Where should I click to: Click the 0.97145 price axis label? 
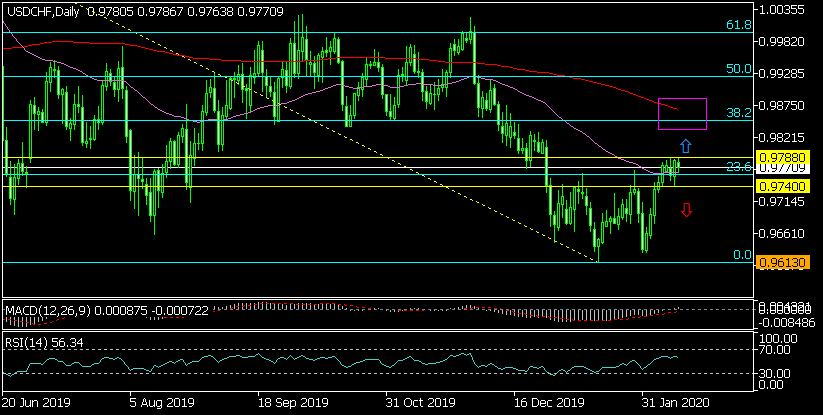(x=783, y=201)
